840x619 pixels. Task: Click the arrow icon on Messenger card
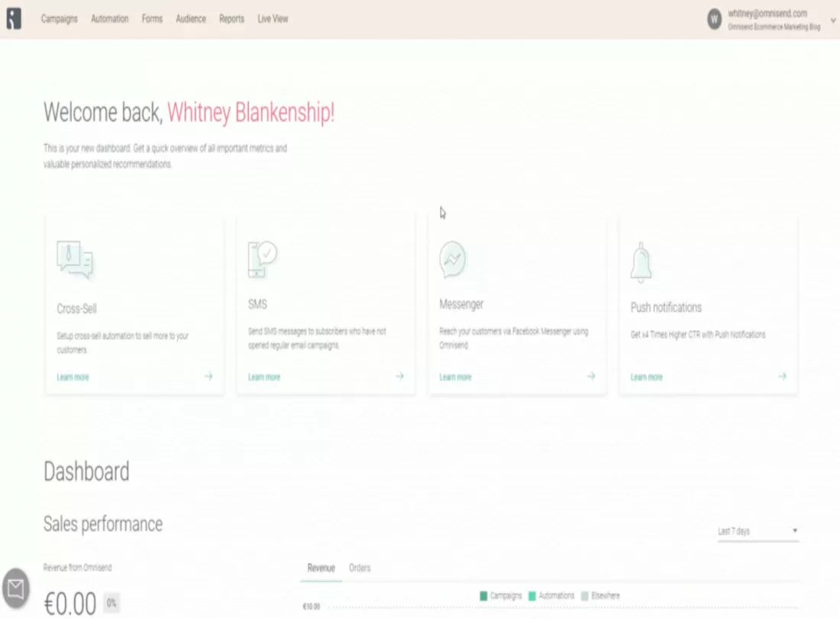591,376
